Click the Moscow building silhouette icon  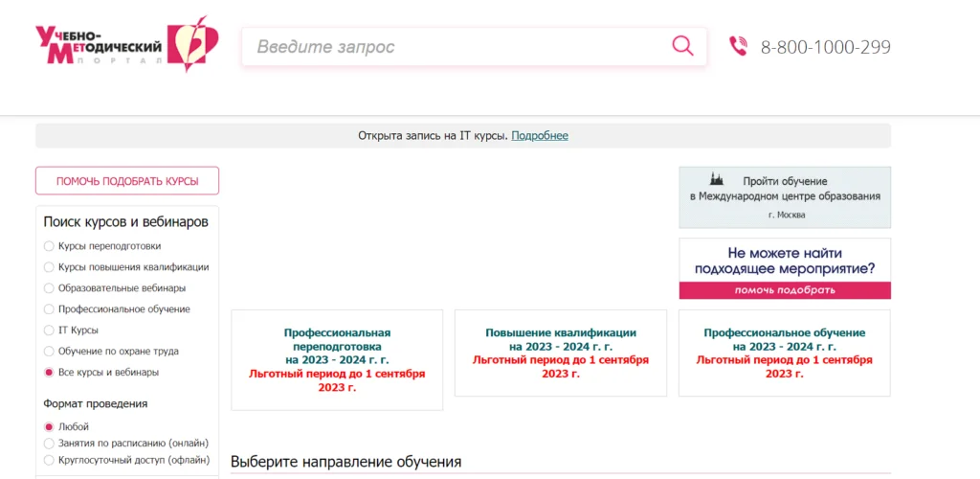(x=717, y=179)
